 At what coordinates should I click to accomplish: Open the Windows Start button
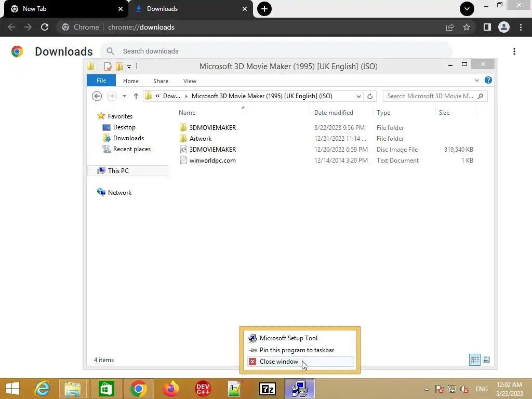point(12,389)
